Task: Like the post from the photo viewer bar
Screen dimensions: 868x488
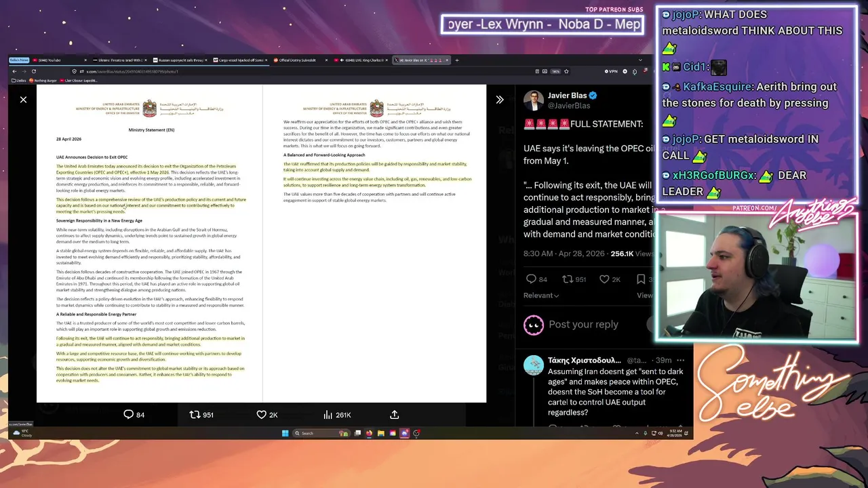Action: tap(267, 414)
